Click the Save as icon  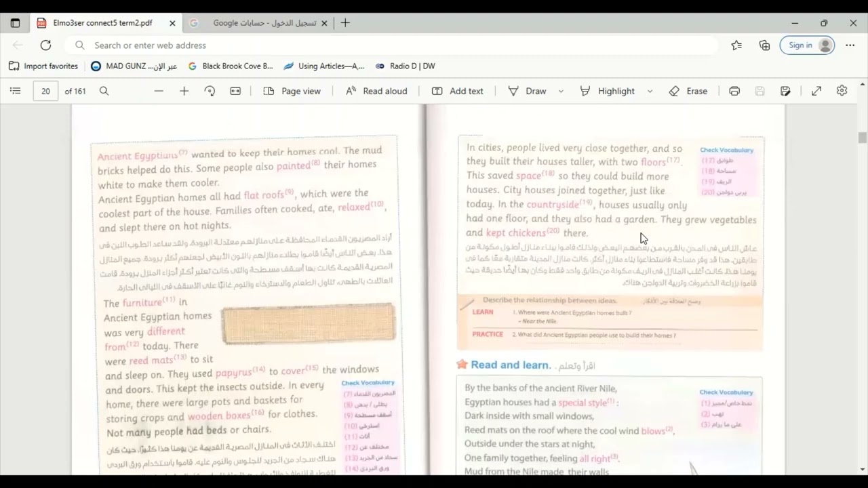pyautogui.click(x=785, y=91)
